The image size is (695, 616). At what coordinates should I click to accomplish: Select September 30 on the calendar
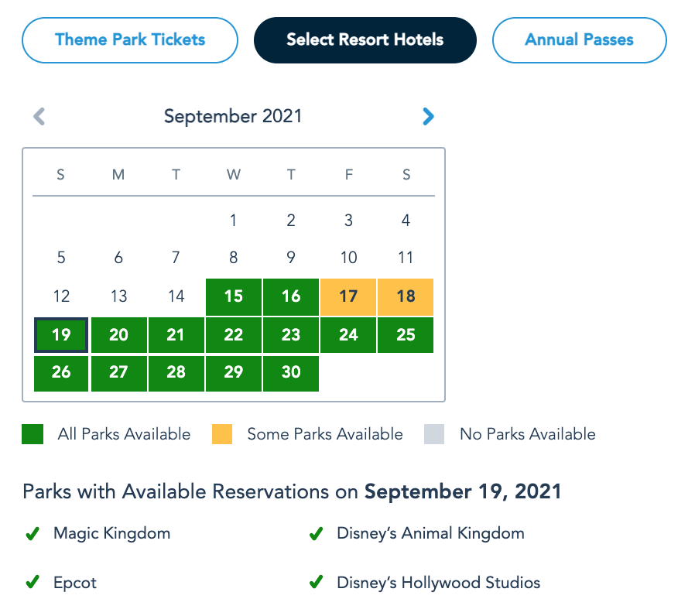click(291, 372)
